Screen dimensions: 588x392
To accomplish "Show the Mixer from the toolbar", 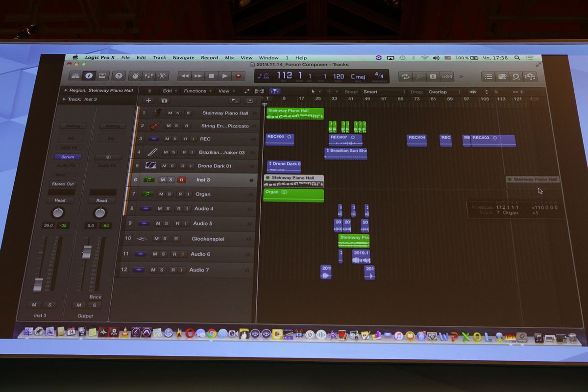I will [147, 76].
